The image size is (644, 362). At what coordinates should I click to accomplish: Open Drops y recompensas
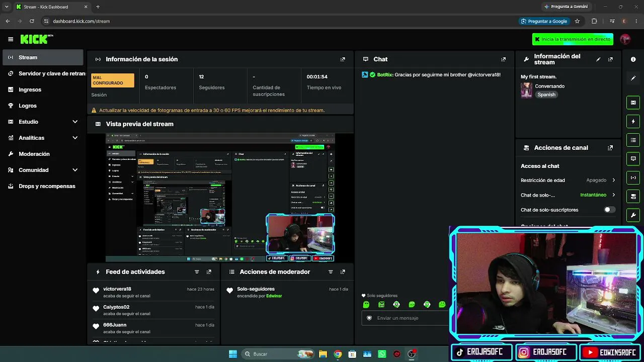[43, 186]
